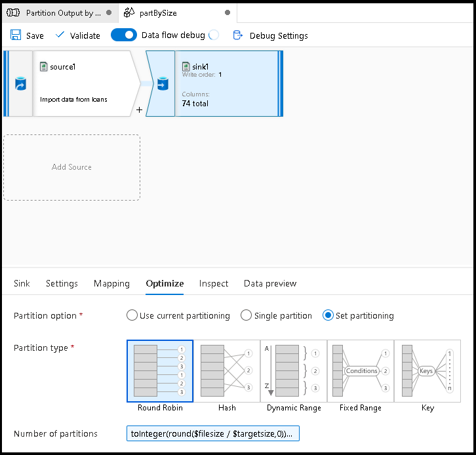
Task: Choose the Set partitioning radio button
Action: (328, 315)
